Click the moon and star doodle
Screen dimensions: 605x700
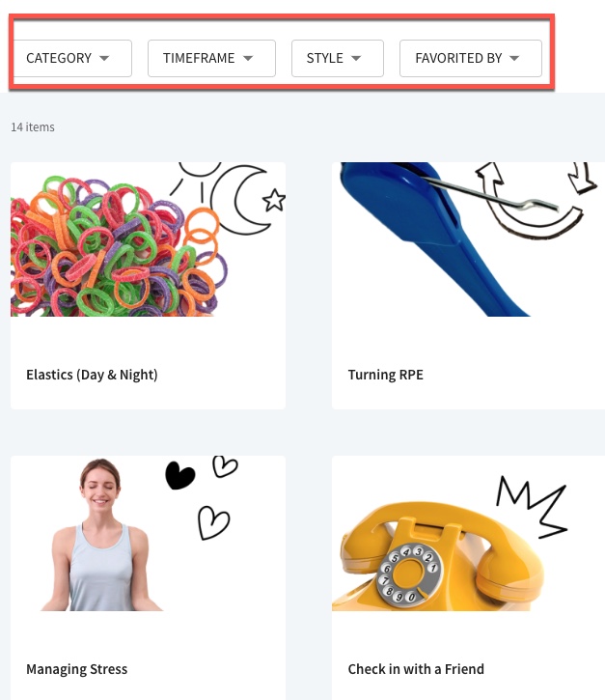248,200
